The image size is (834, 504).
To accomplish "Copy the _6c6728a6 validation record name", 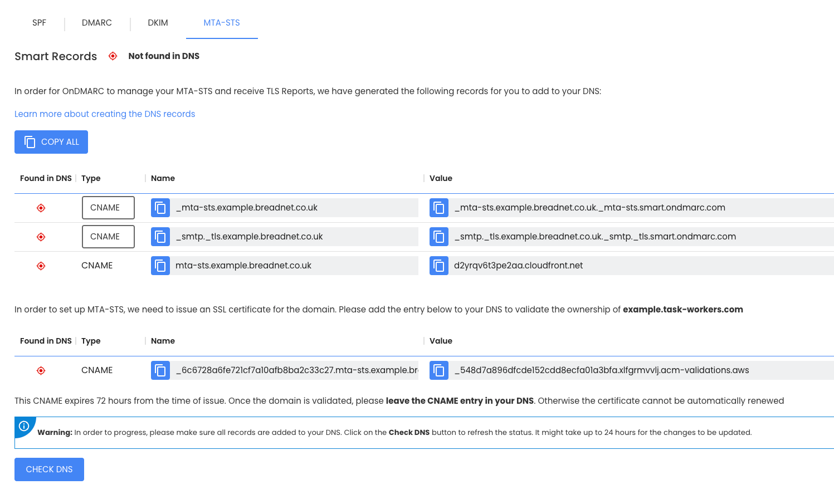I will tap(160, 370).
